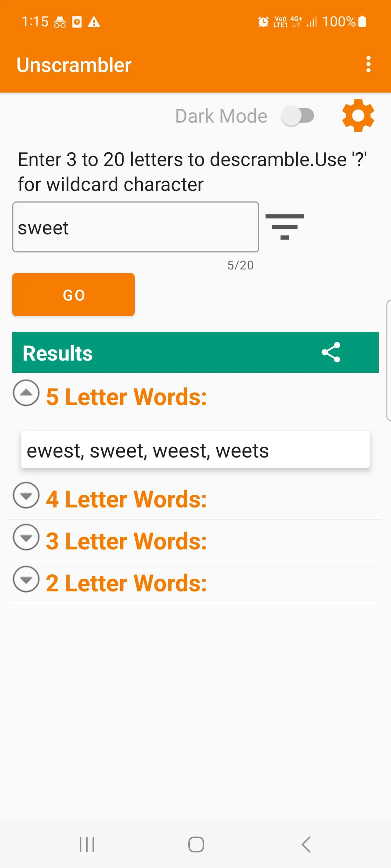Expand the 4 Letter Words section
391x868 pixels.
(26, 495)
